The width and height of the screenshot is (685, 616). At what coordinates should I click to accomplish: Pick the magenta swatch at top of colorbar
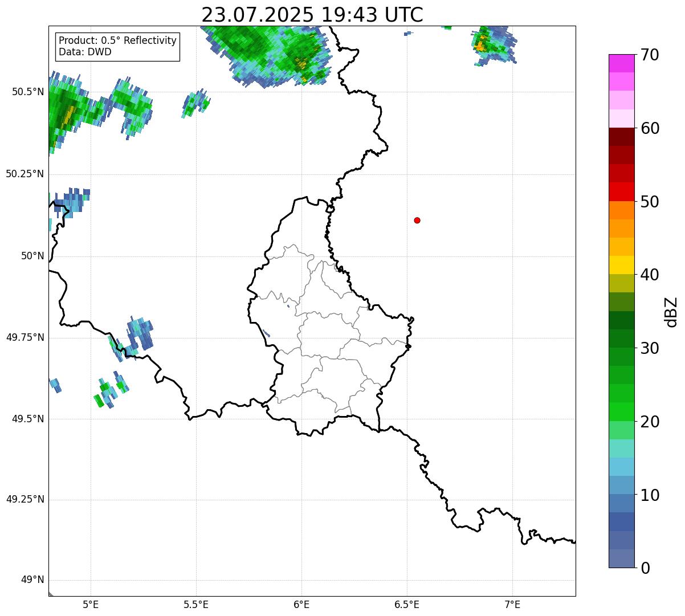[x=621, y=63]
